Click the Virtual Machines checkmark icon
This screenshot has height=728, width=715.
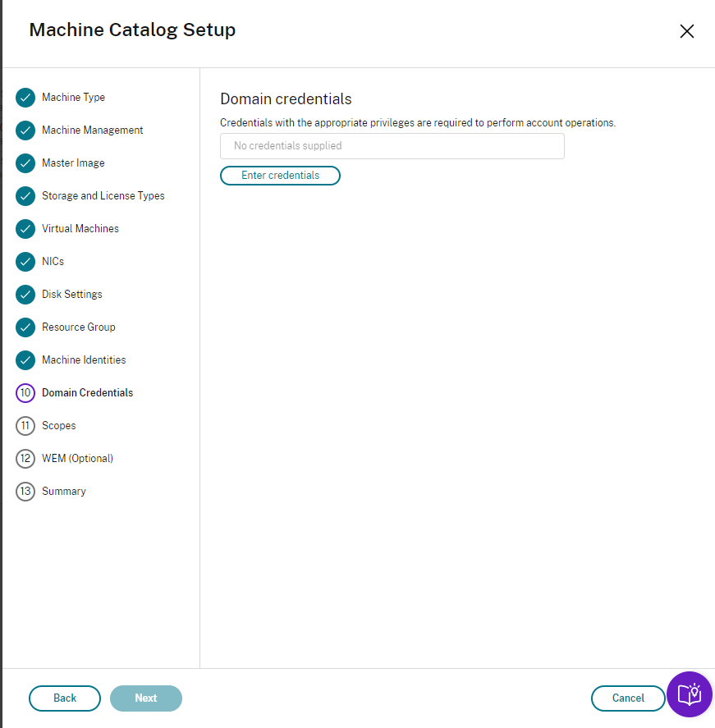tap(25, 229)
